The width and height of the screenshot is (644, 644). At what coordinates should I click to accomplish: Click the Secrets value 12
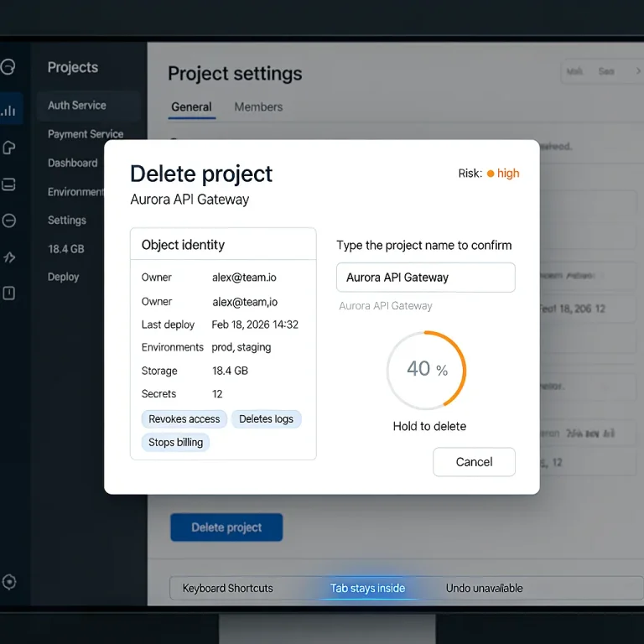pos(217,394)
